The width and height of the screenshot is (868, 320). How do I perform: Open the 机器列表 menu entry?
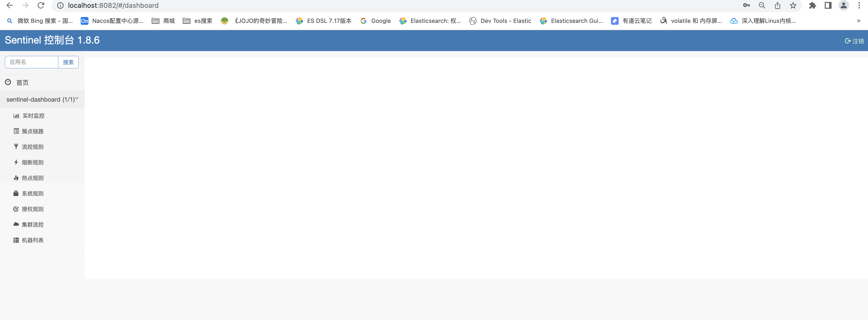pyautogui.click(x=32, y=240)
